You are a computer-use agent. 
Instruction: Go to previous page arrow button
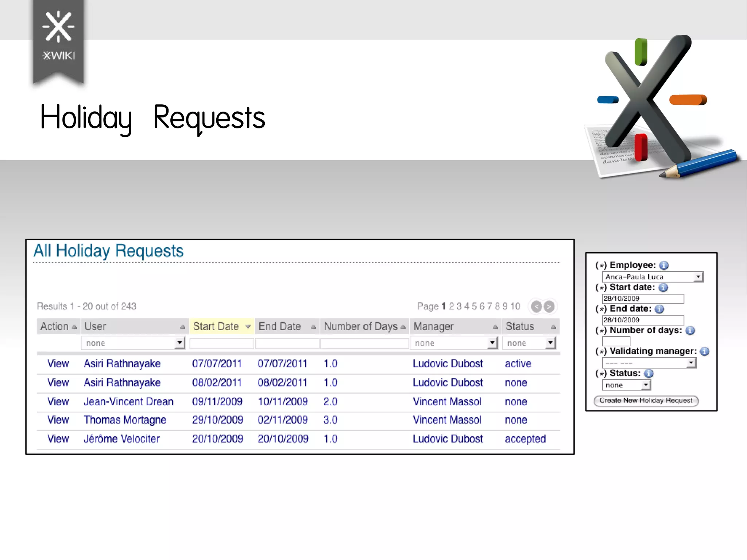[536, 306]
